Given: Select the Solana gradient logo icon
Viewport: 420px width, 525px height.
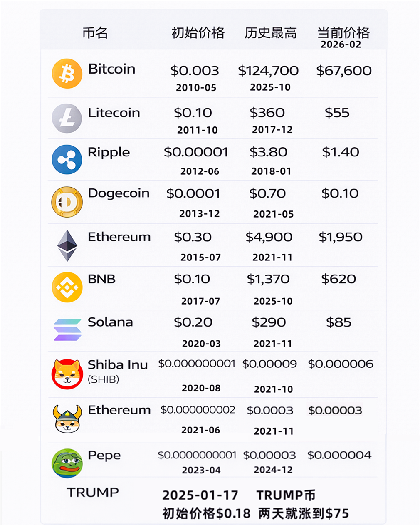Looking at the screenshot, I should click(67, 329).
